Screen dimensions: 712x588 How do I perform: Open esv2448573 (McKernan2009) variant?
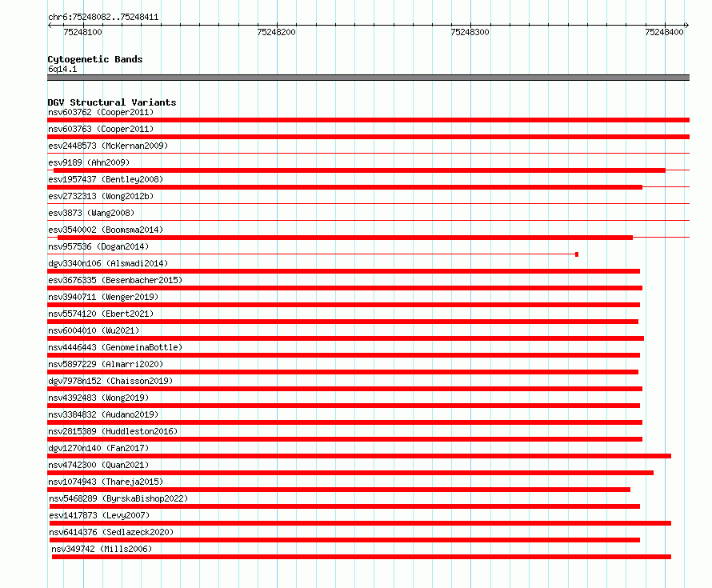(108, 146)
